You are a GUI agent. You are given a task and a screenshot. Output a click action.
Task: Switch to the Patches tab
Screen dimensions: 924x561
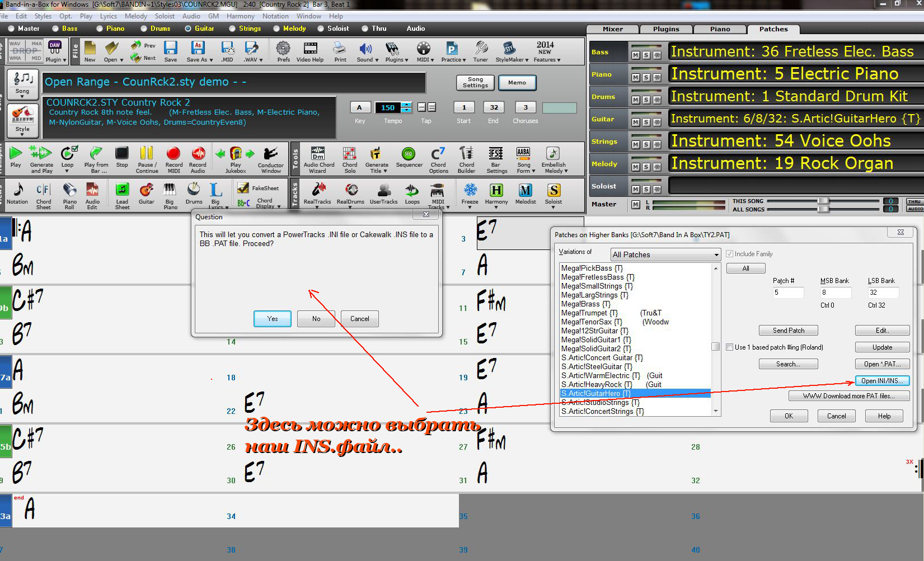[773, 29]
